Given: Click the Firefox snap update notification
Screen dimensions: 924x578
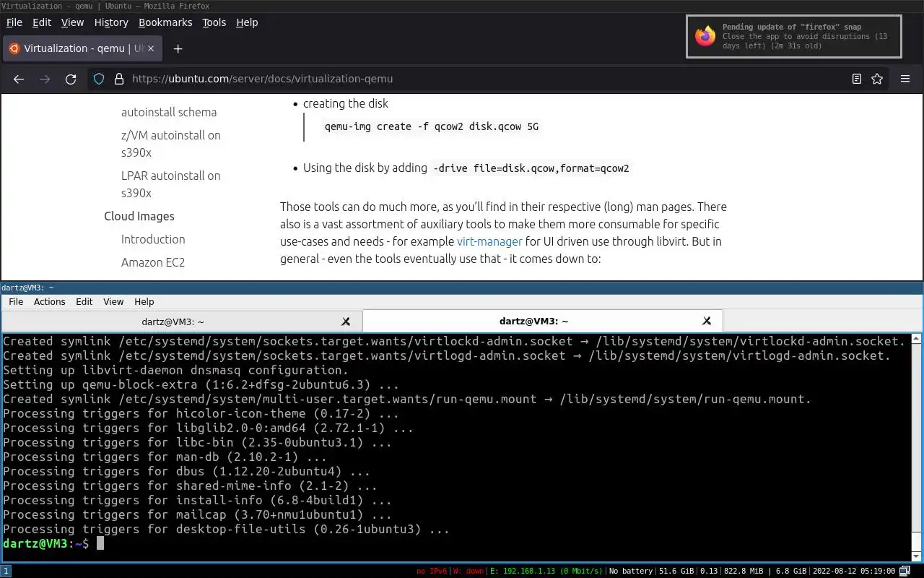Looking at the screenshot, I should click(x=794, y=36).
